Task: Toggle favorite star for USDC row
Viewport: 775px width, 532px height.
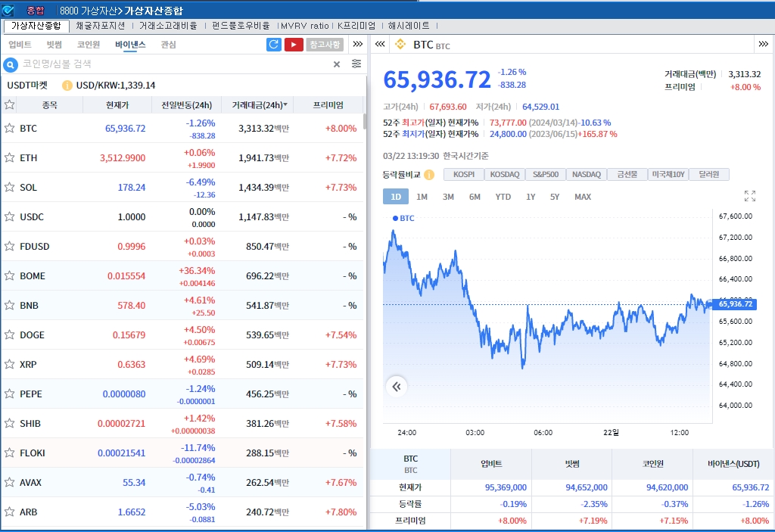Action: [9, 216]
